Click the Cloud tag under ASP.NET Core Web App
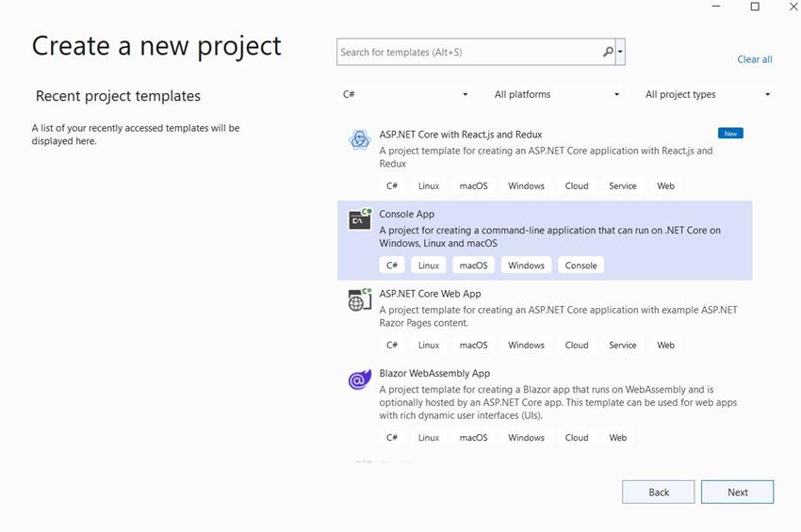This screenshot has height=532, width=801. point(577,346)
